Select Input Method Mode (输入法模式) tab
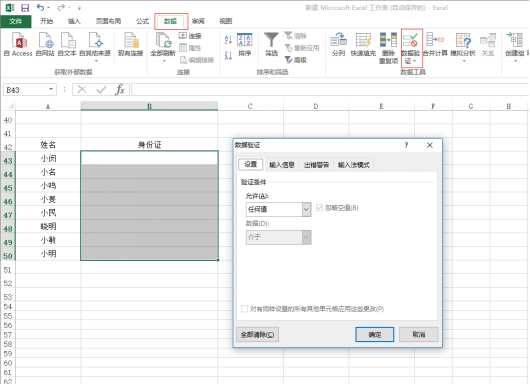This screenshot has height=385, width=530. [x=354, y=165]
